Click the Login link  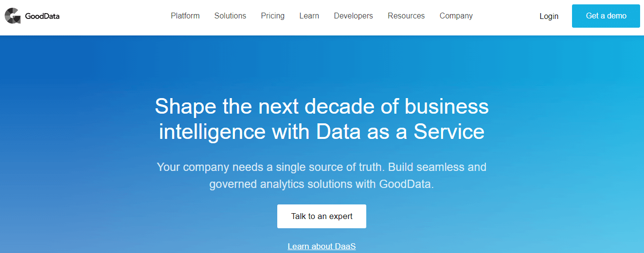(549, 16)
